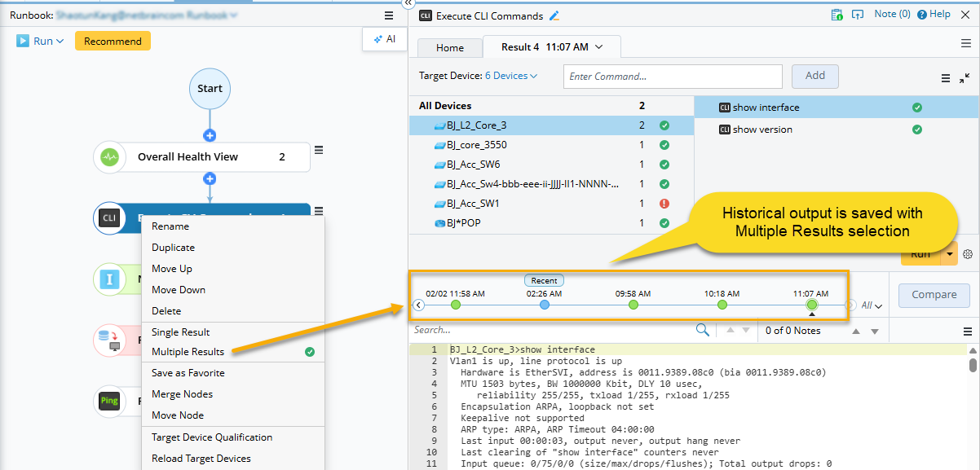Click the search magnifier icon in output
980x470 pixels.
[702, 331]
